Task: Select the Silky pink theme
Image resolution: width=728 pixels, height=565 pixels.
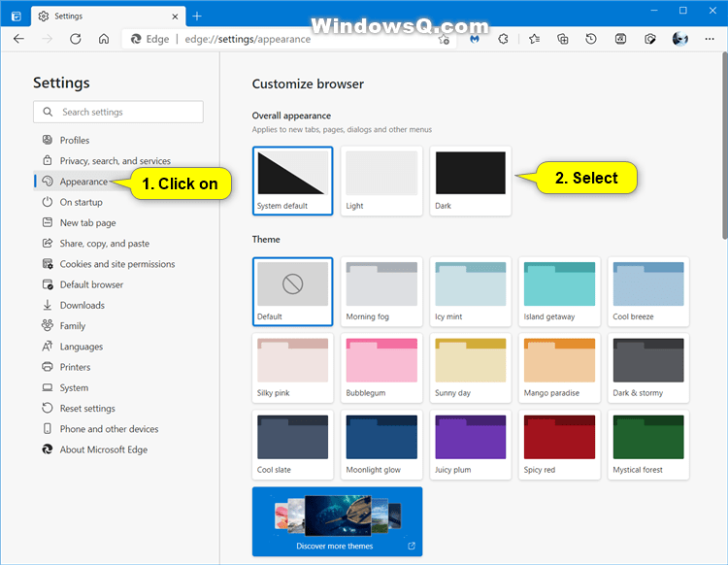Action: (x=292, y=368)
